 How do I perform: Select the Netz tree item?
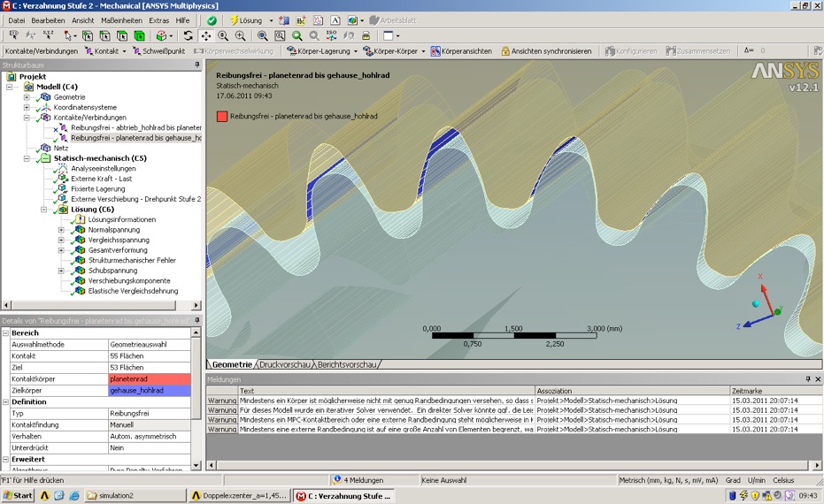tap(61, 148)
